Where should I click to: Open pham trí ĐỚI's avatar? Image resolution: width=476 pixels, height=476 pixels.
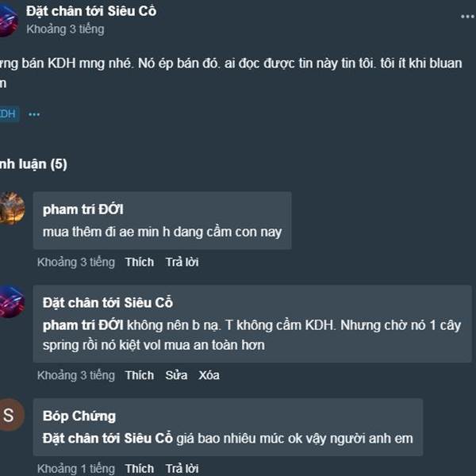[12, 208]
